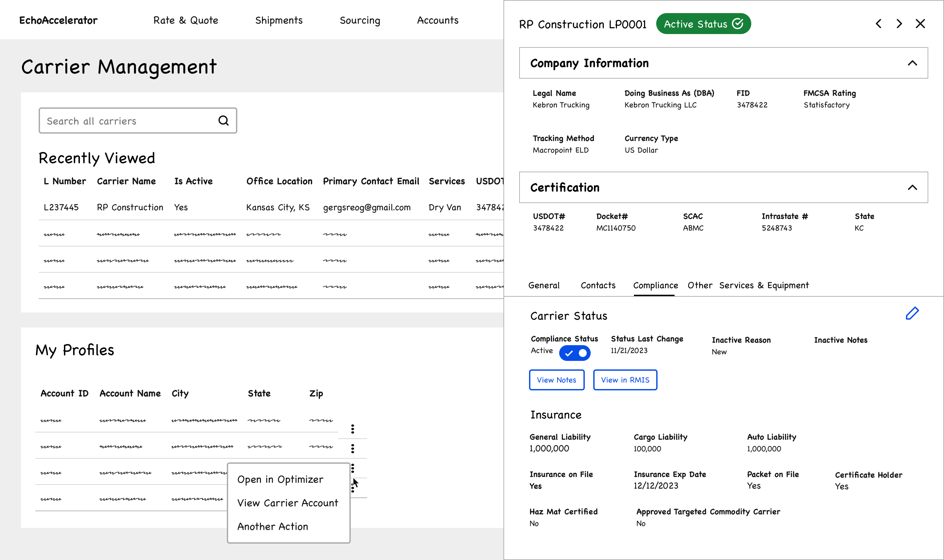This screenshot has width=944, height=560.
Task: Click the View in RMIS button
Action: point(625,380)
